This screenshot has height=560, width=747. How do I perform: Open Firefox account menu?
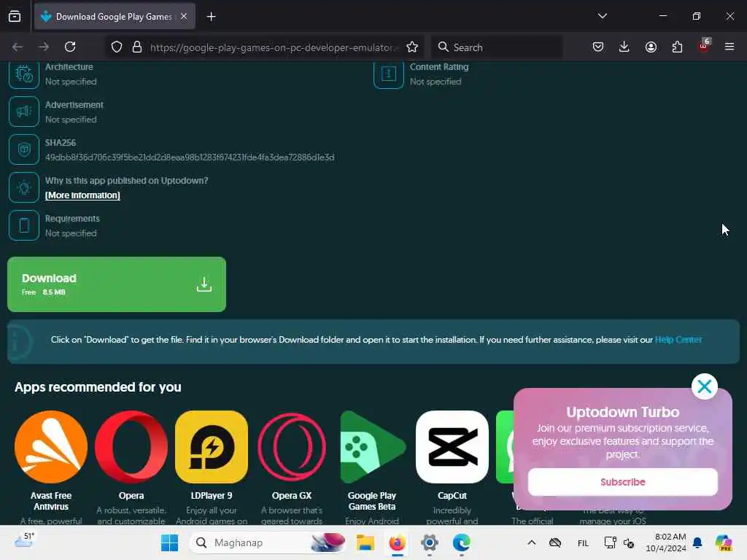[651, 47]
